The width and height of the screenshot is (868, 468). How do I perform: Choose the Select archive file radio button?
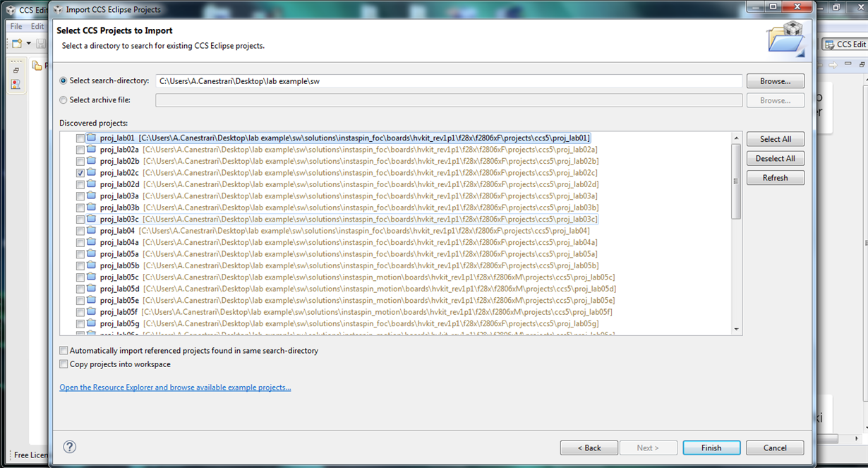(64, 100)
